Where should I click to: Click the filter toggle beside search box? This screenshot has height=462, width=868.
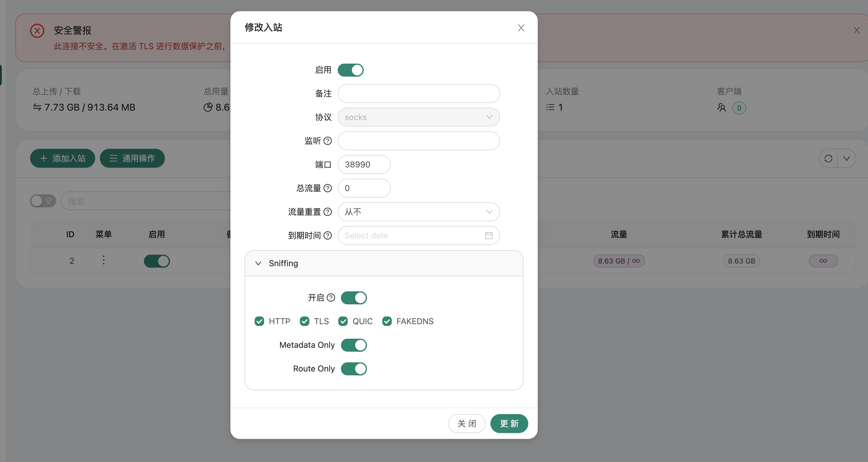pyautogui.click(x=43, y=201)
